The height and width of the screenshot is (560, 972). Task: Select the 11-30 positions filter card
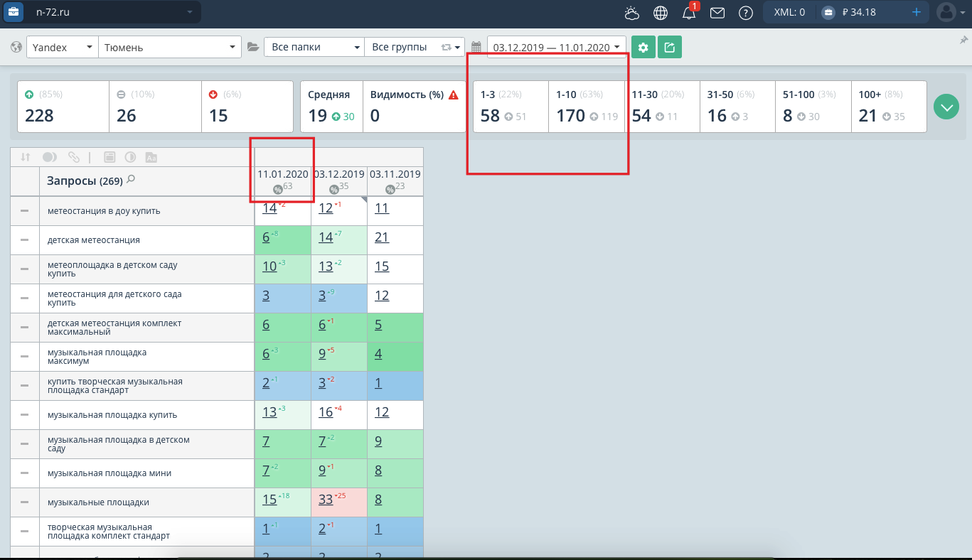coord(663,107)
